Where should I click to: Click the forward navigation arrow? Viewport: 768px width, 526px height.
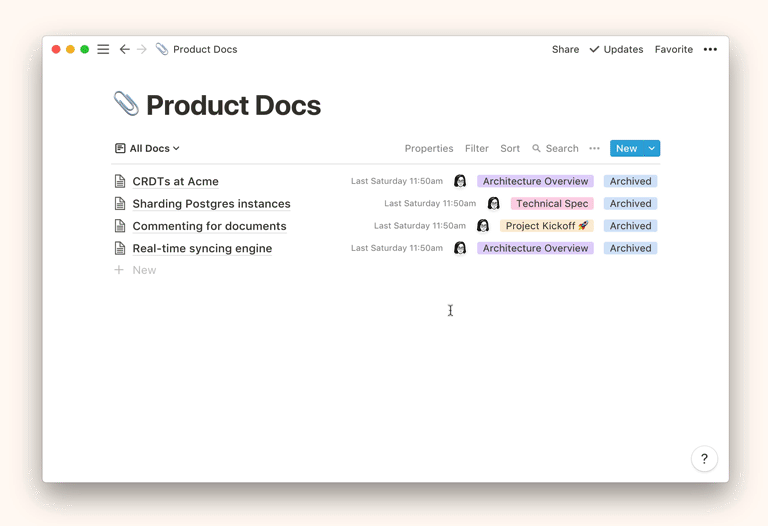click(142, 49)
